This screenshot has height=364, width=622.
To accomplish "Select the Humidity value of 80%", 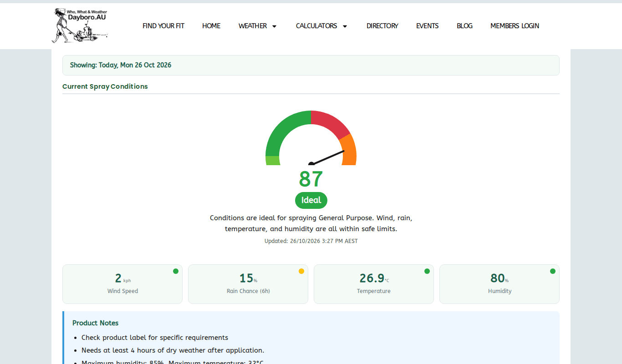I will pyautogui.click(x=500, y=278).
